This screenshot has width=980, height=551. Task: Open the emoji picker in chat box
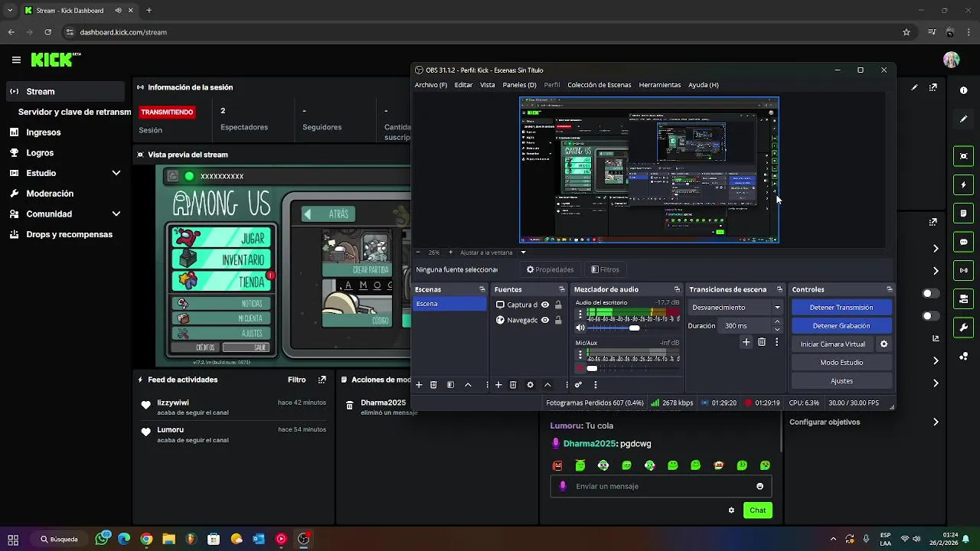coord(759,486)
